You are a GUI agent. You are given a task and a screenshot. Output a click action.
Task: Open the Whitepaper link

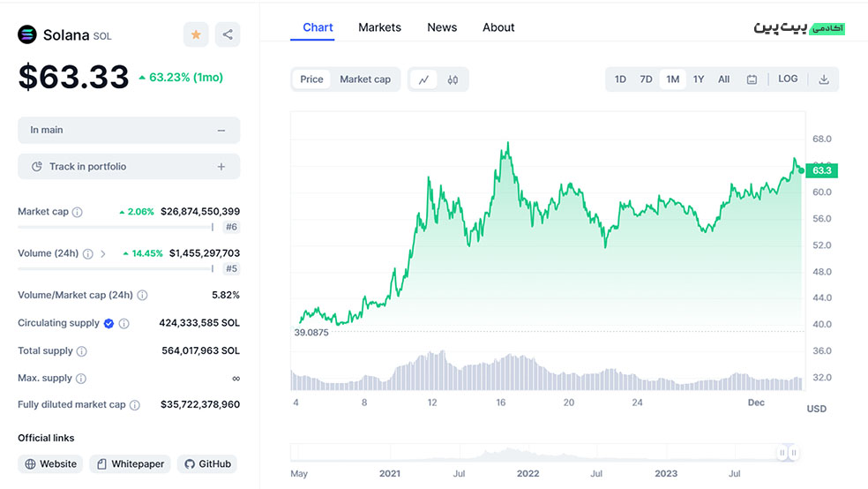click(130, 464)
